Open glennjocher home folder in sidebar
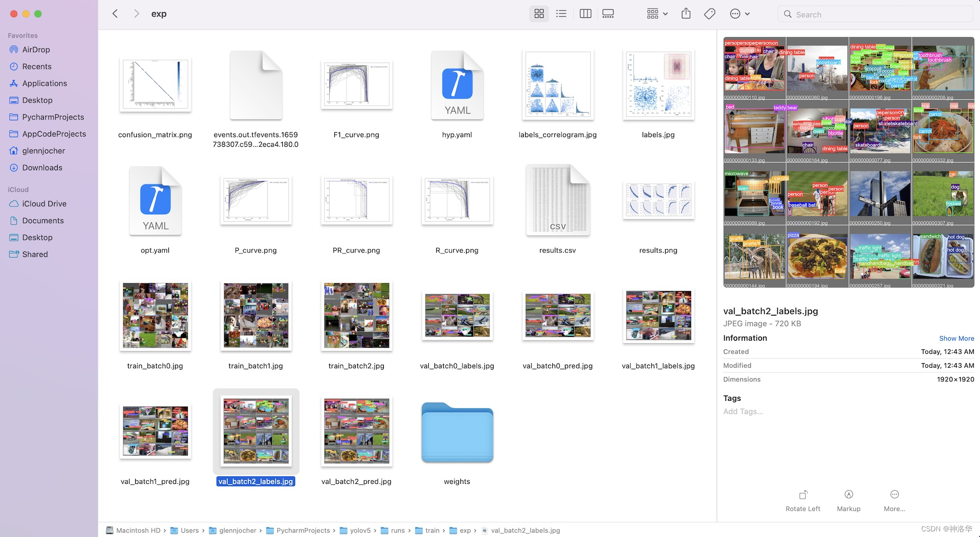This screenshot has height=537, width=980. click(x=43, y=150)
